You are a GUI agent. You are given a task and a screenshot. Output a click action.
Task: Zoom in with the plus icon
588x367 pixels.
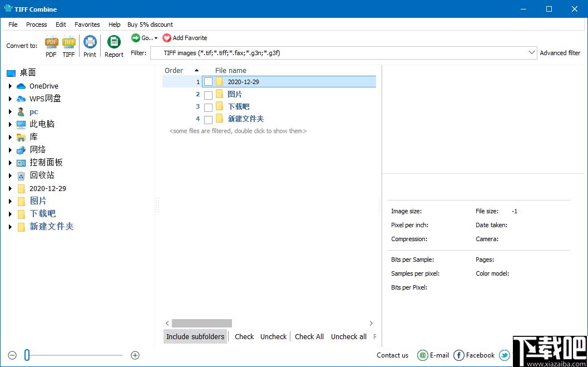[135, 355]
